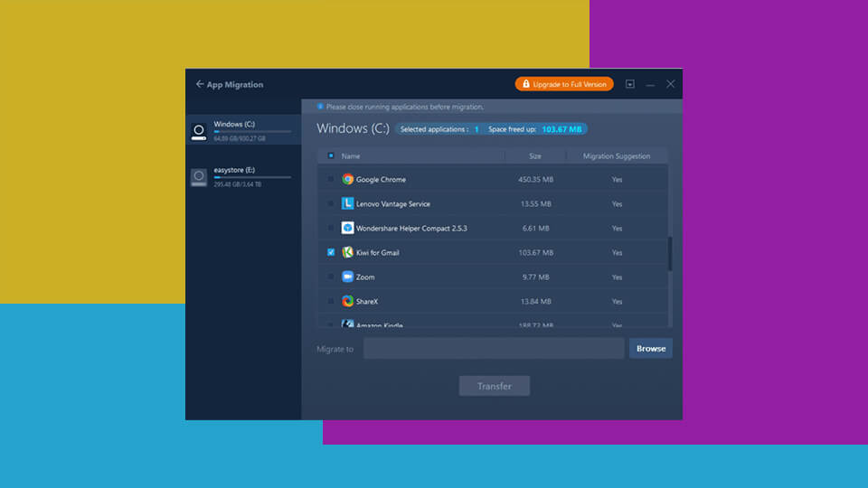Click the easystore (E:) drive icon
This screenshot has height=488, width=868.
pos(199,177)
